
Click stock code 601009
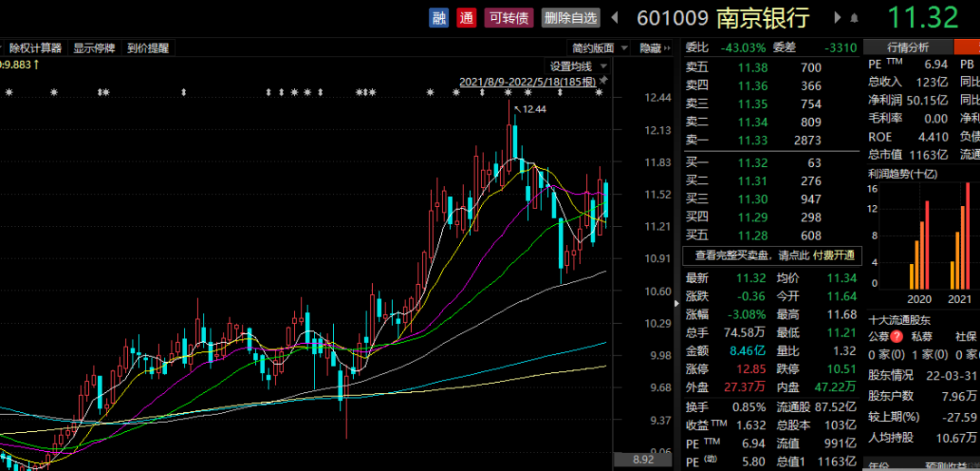[672, 17]
